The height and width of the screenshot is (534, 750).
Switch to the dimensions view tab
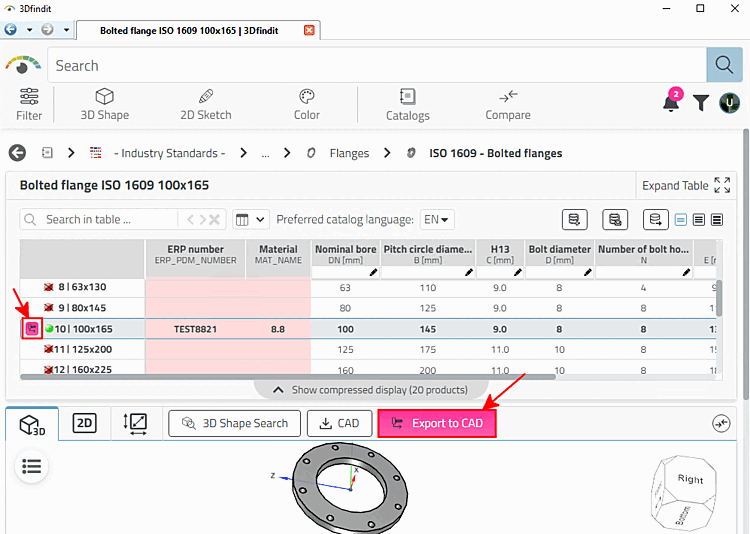(135, 423)
